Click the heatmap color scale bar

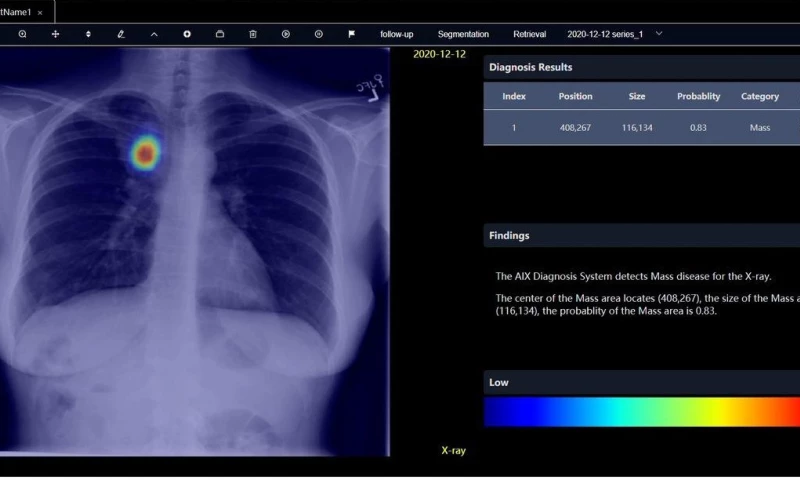coord(642,412)
